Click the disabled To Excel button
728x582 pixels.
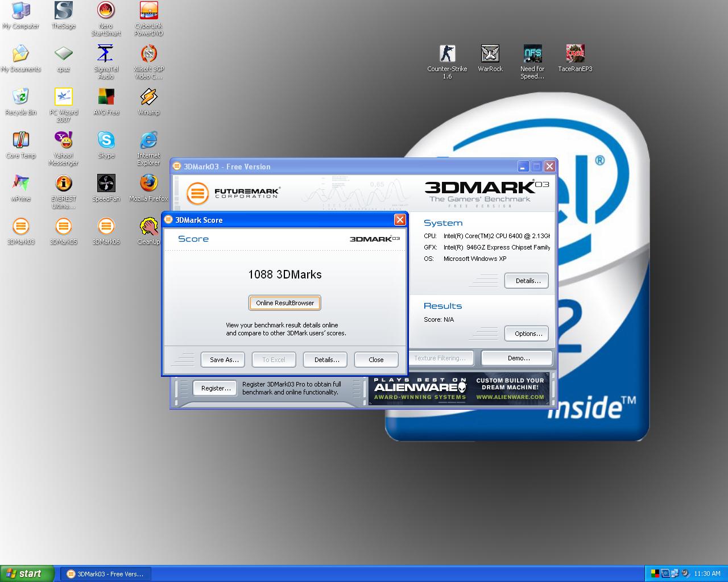click(274, 360)
